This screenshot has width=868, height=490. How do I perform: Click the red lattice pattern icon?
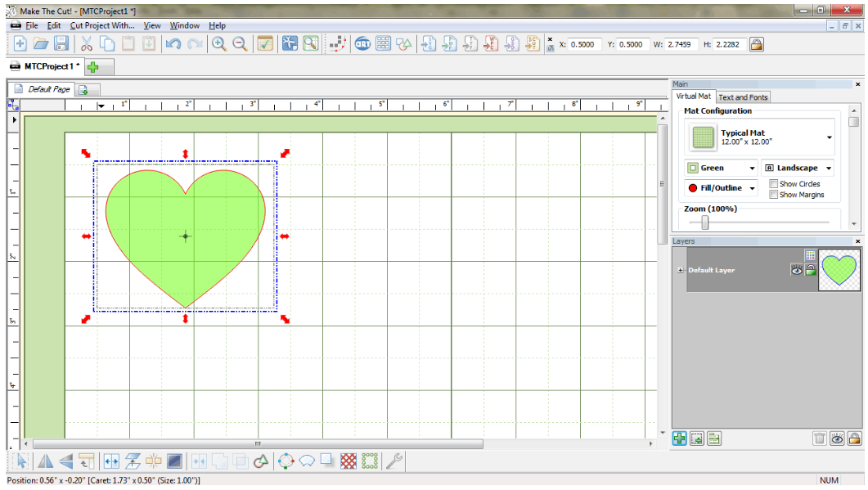(349, 461)
